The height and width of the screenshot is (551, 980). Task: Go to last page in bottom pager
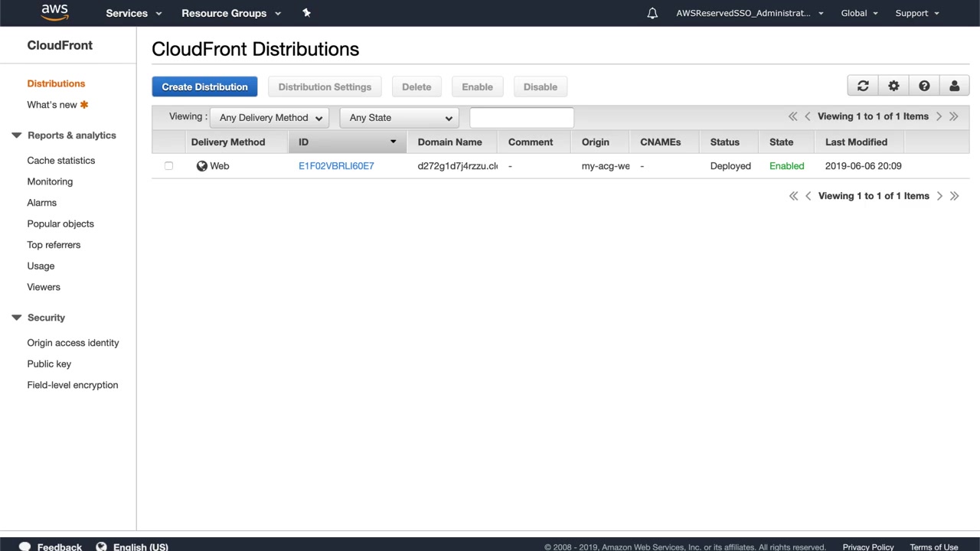[x=954, y=196]
